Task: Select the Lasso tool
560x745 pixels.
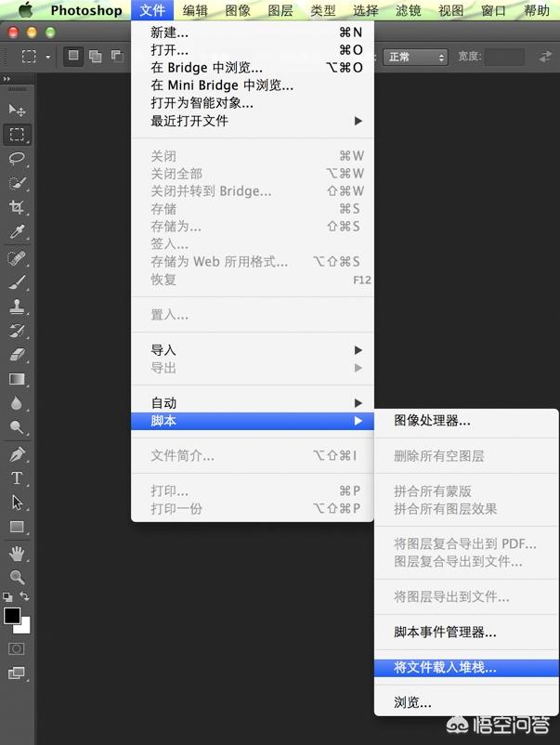Action: coord(17,159)
